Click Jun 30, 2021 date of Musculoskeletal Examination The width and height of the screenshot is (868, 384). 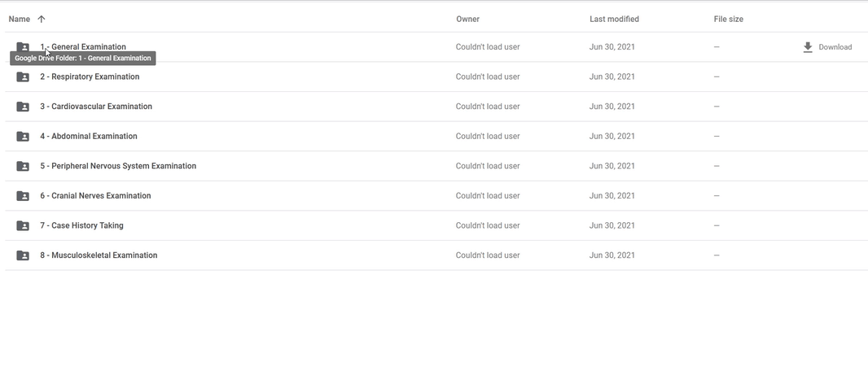click(x=612, y=255)
